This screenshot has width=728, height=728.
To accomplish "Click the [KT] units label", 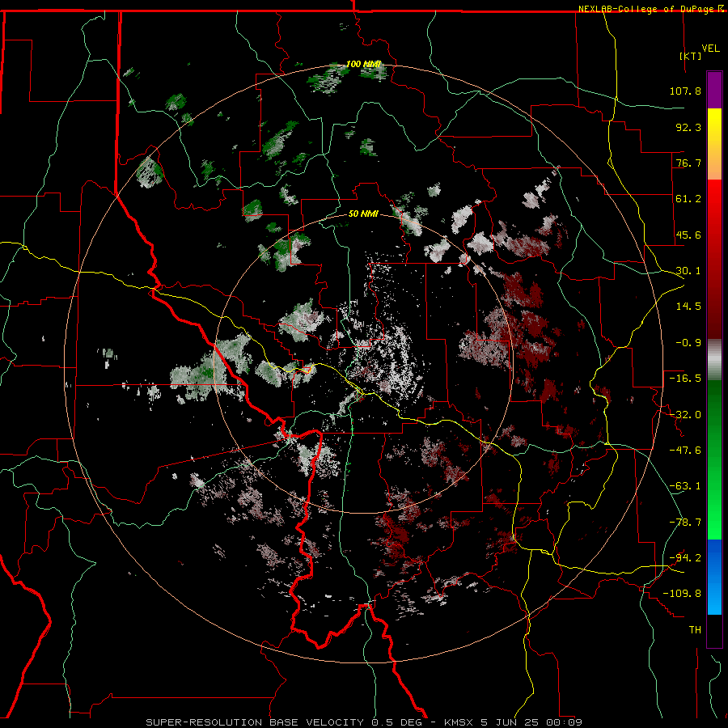I will 690,56.
